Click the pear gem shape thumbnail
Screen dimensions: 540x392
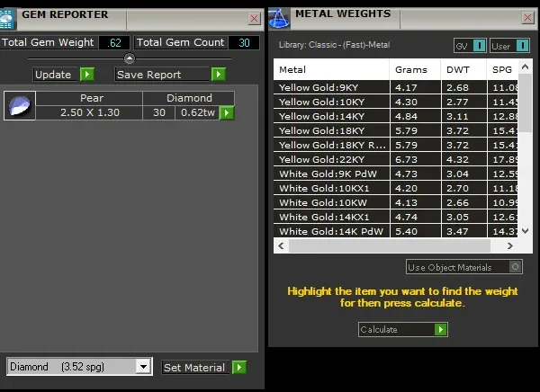[x=20, y=106]
